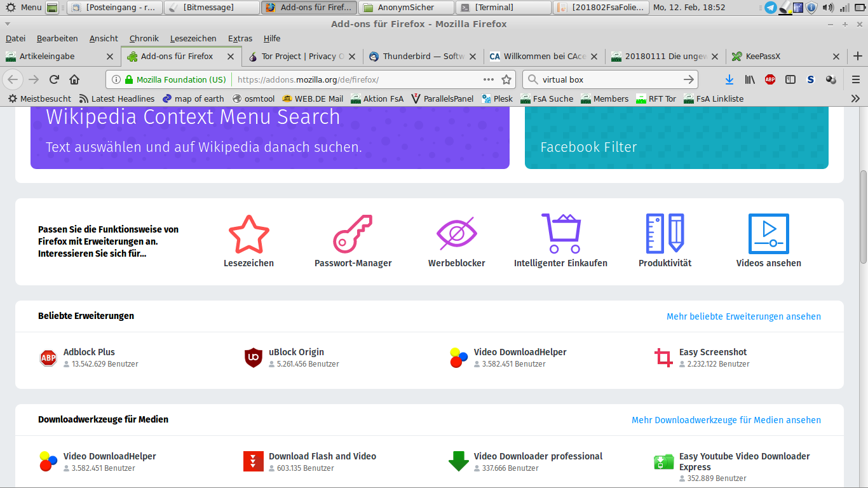Open Wikipedia Context Menu Search card

pyautogui.click(x=270, y=137)
